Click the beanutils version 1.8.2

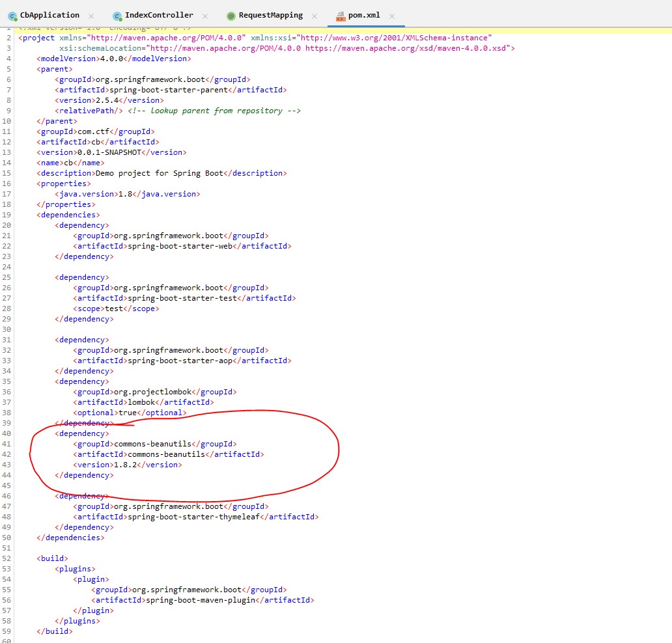point(125,465)
